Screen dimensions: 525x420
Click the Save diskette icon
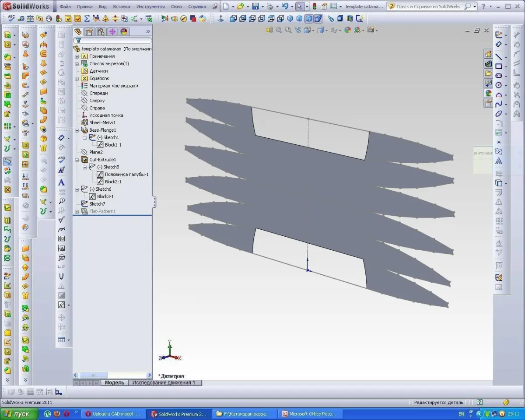click(255, 6)
